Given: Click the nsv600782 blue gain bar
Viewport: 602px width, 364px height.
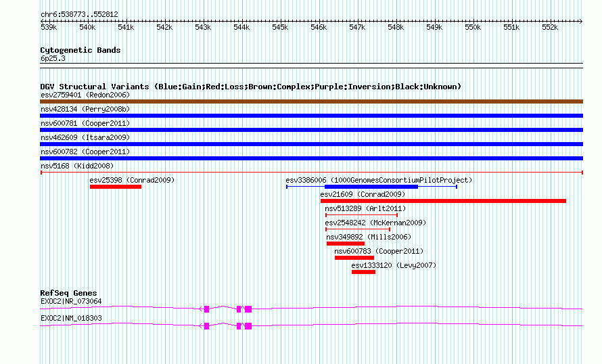Looking at the screenshot, I should point(311,158).
